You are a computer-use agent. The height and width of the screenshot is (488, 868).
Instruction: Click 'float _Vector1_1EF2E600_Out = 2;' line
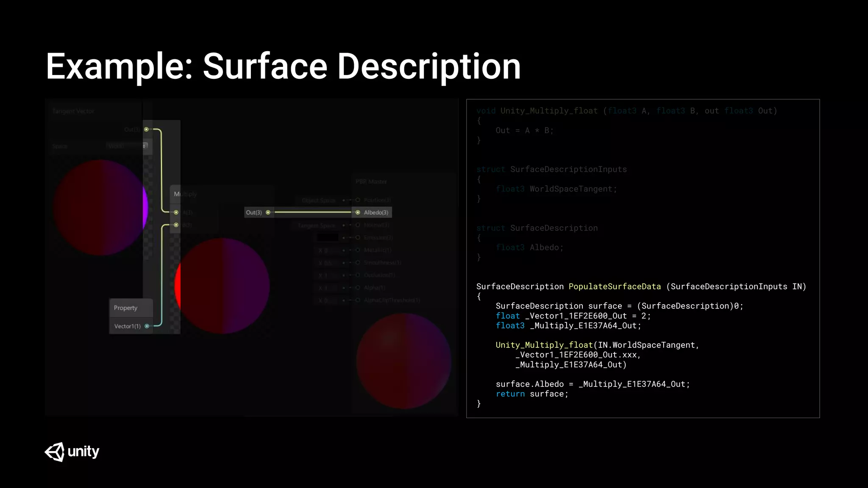pos(573,316)
